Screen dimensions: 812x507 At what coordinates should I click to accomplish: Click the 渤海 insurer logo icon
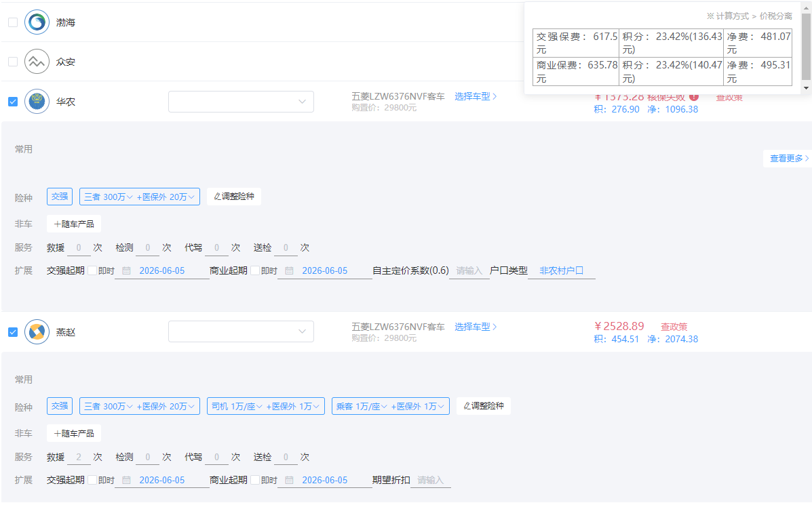pyautogui.click(x=37, y=22)
